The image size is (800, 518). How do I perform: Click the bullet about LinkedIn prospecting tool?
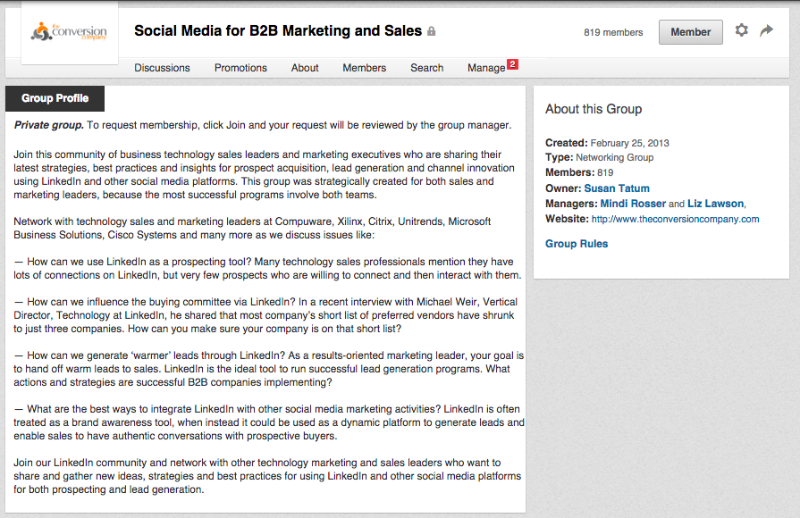(267, 268)
